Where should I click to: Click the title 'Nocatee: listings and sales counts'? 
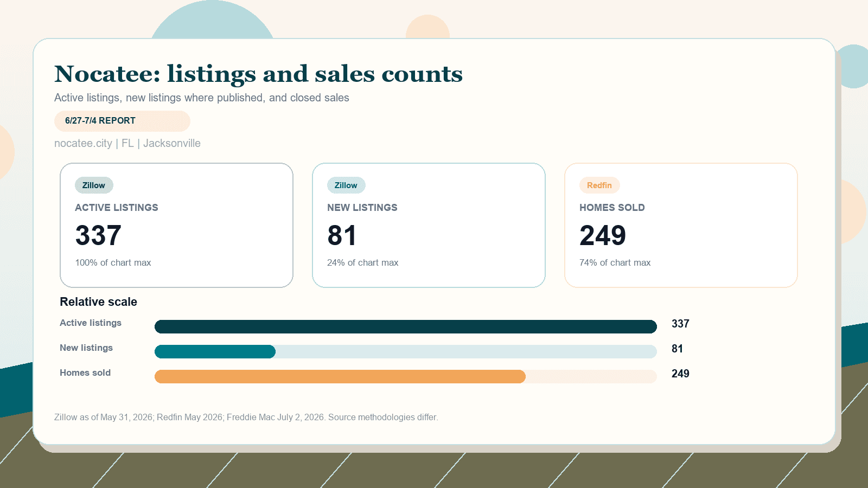258,74
